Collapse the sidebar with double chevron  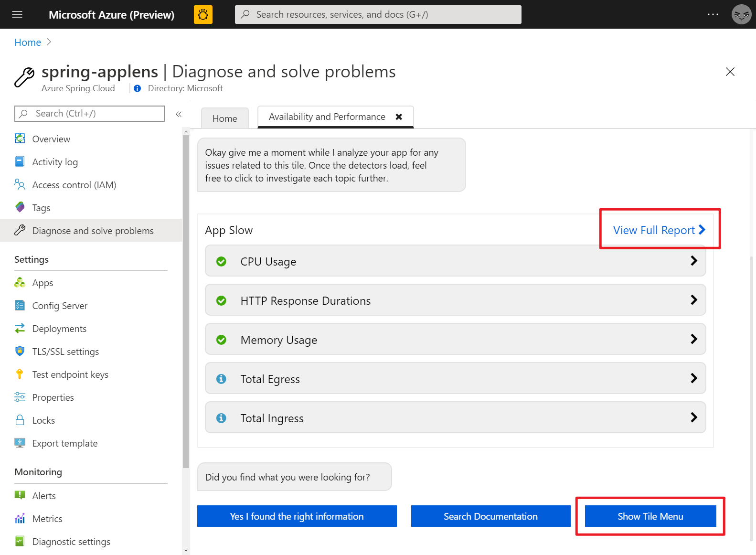pyautogui.click(x=179, y=114)
